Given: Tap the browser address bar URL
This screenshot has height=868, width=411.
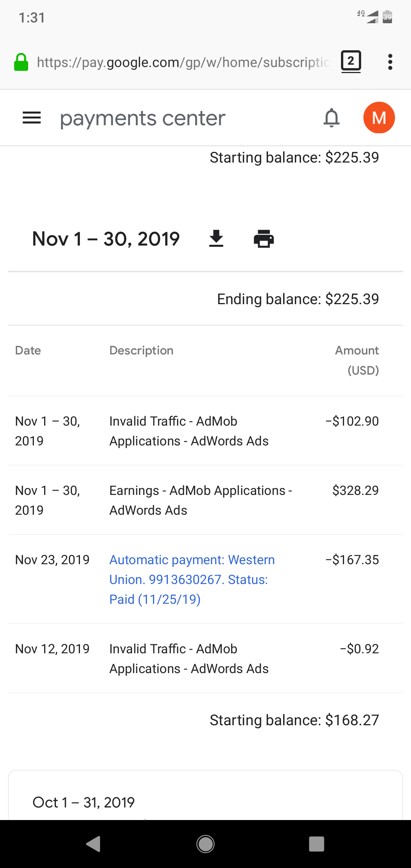Looking at the screenshot, I should [183, 62].
